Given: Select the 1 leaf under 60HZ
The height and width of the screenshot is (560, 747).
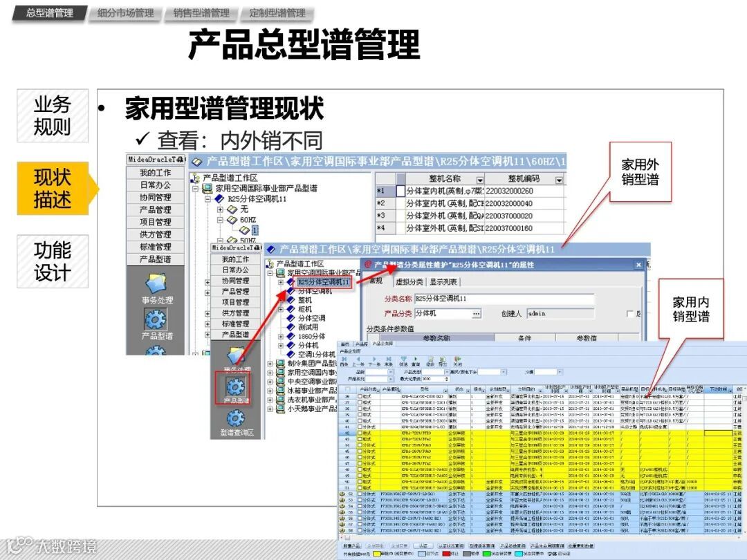Looking at the screenshot, I should click(x=255, y=230).
